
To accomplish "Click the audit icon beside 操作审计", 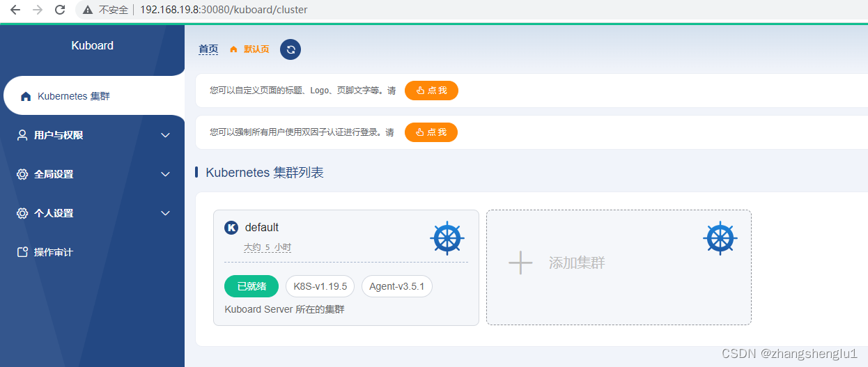I will pyautogui.click(x=22, y=252).
